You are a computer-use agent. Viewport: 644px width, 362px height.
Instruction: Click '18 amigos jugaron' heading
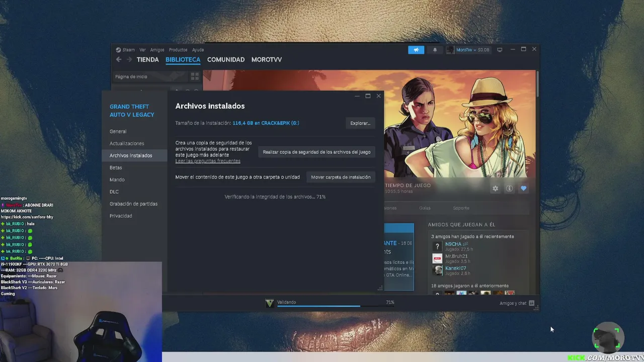(x=470, y=286)
